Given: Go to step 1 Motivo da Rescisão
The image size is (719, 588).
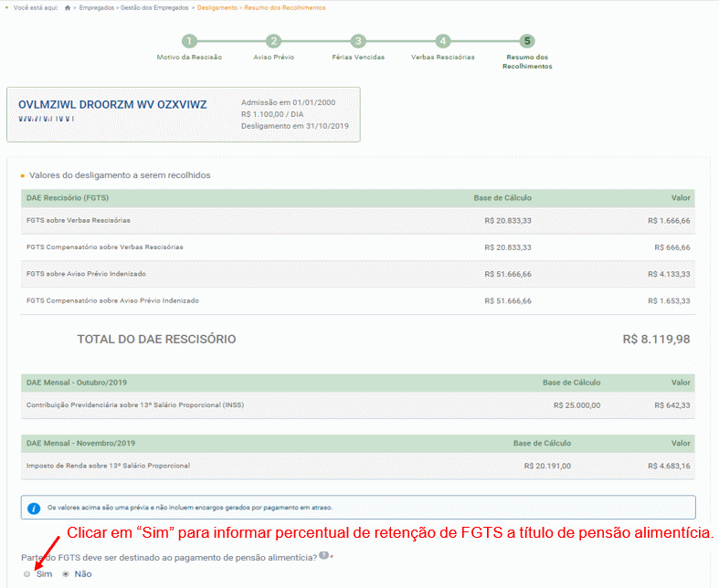Looking at the screenshot, I should pyautogui.click(x=189, y=41).
